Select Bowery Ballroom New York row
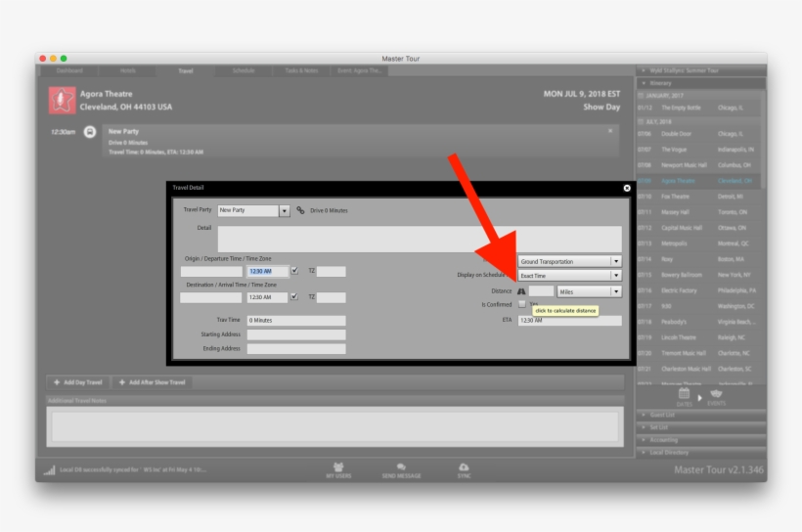Viewport: 802px width, 532px height. 698,275
